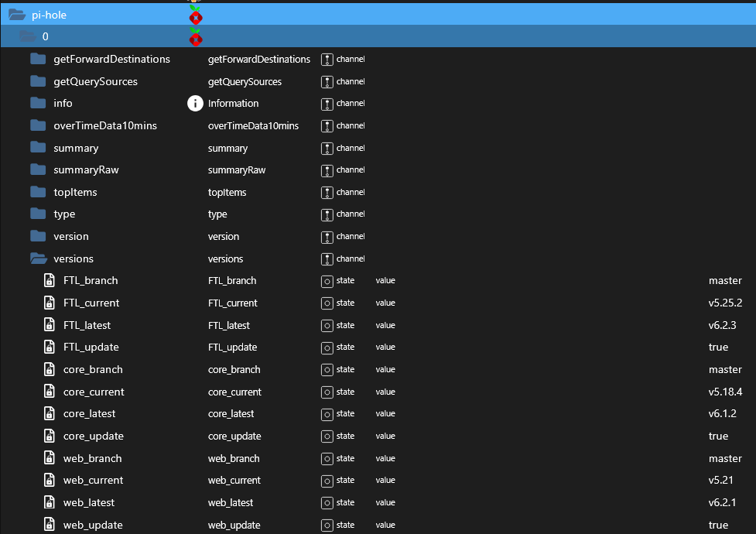Expand the getForwardDestinations folder

(x=38, y=59)
